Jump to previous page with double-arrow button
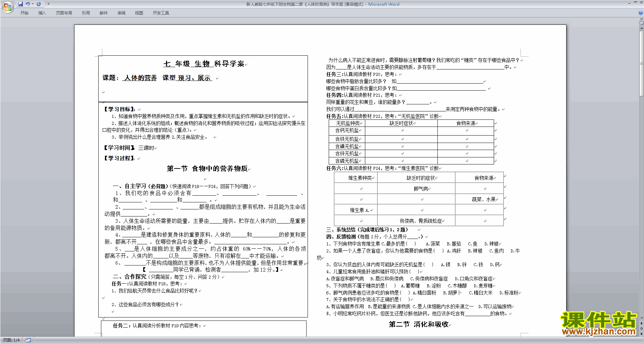Screen dimensions: 644x344 pos(641,323)
